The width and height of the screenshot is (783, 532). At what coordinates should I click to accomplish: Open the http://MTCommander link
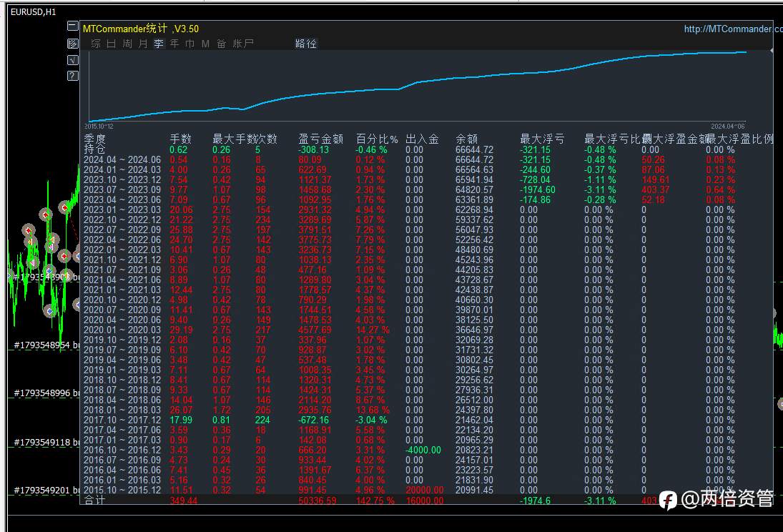pos(733,29)
